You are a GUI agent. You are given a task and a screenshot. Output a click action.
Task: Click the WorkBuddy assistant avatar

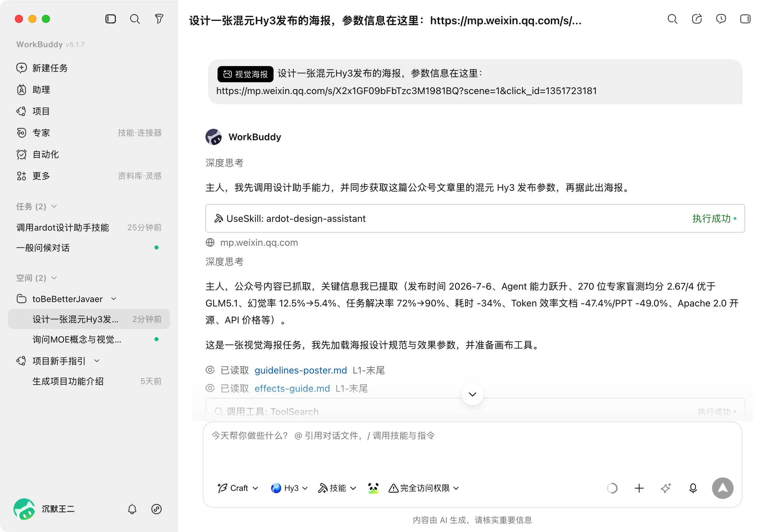click(214, 137)
